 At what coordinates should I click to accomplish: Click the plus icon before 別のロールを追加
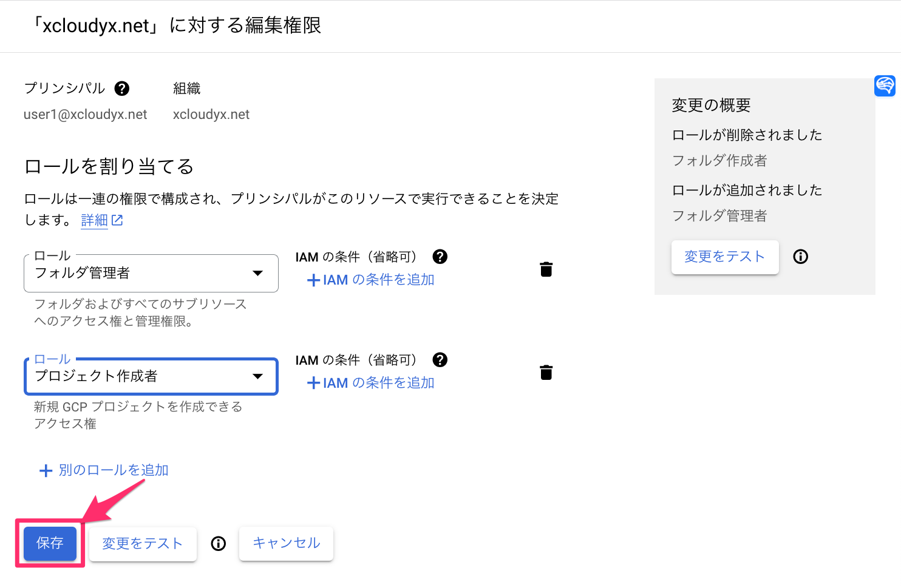pyautogui.click(x=46, y=470)
